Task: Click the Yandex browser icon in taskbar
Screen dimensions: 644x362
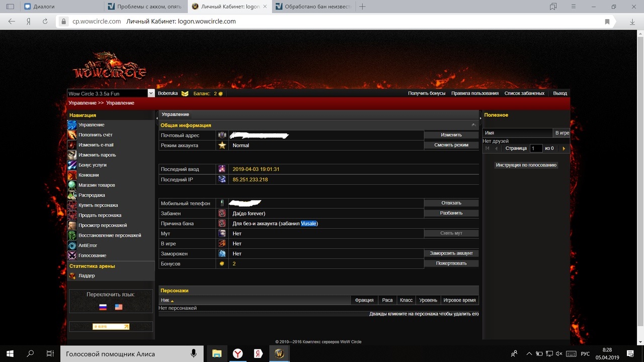Action: [x=237, y=353]
